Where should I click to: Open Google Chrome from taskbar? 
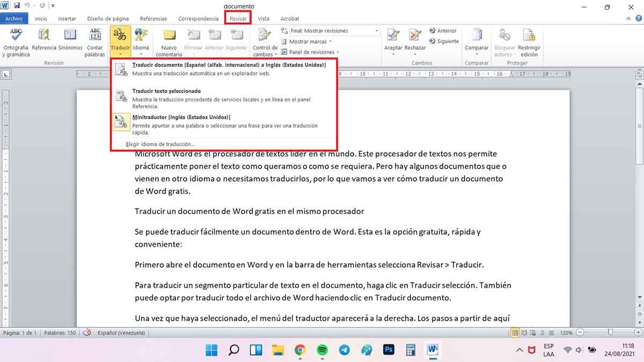pyautogui.click(x=300, y=350)
